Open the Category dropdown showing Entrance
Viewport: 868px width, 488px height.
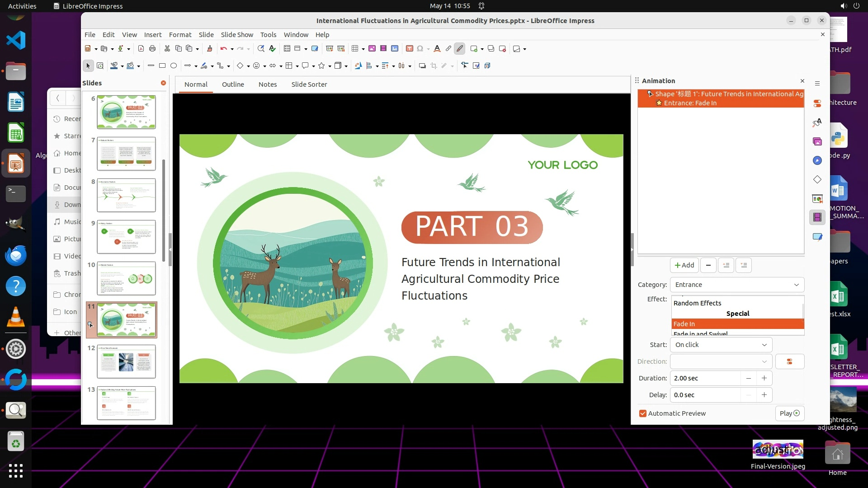coord(736,285)
